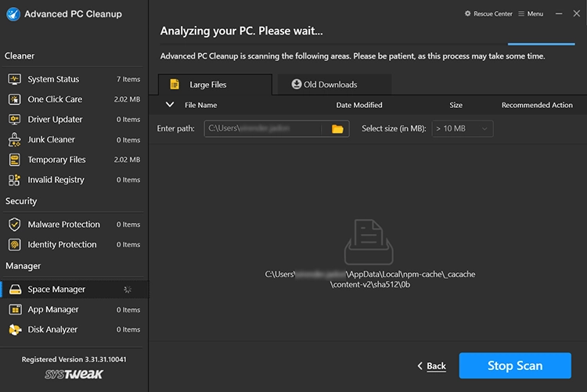The height and width of the screenshot is (392, 587).
Task: Open the Rescue Center
Action: tap(489, 14)
